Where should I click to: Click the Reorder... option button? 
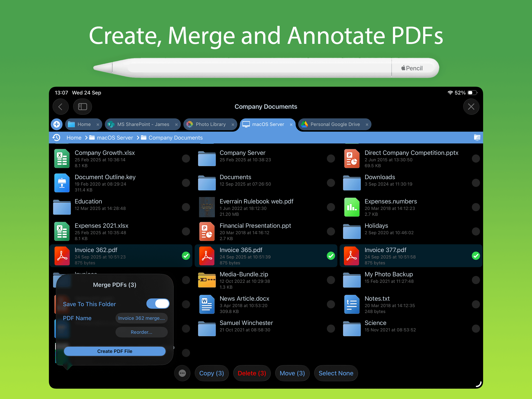[x=141, y=332]
